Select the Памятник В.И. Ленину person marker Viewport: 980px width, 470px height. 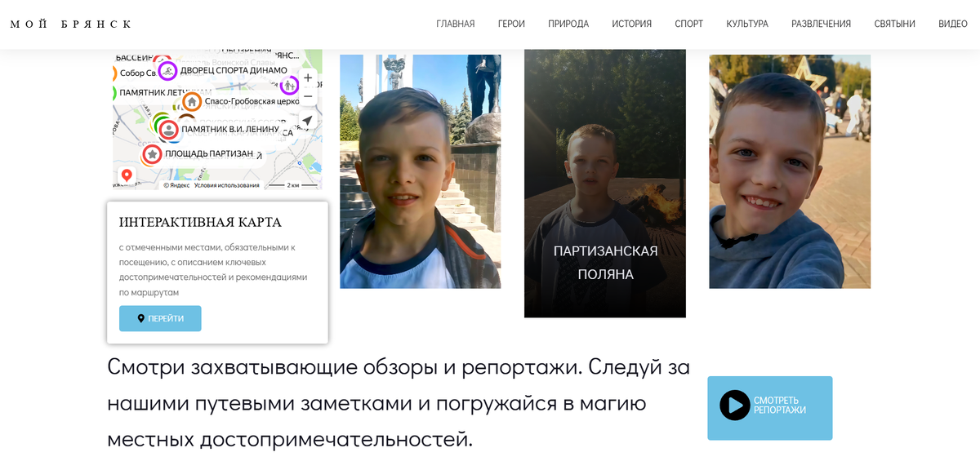click(x=168, y=130)
